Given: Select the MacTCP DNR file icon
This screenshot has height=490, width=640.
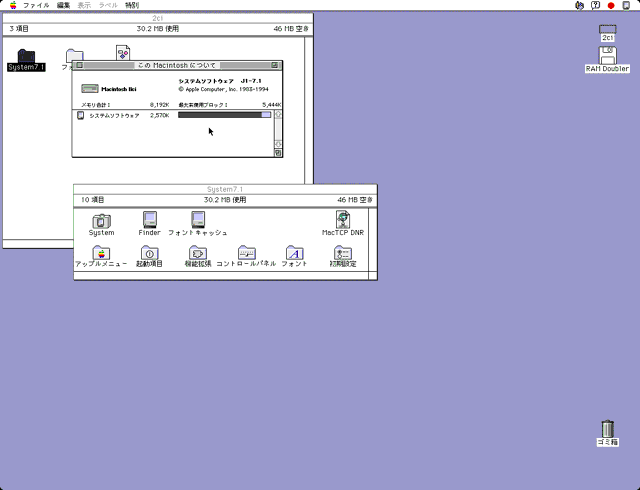Looking at the screenshot, I should coord(343,219).
